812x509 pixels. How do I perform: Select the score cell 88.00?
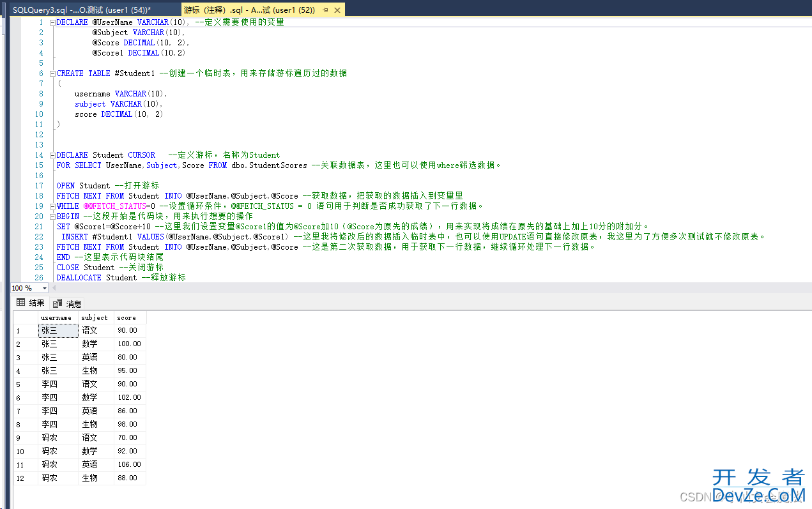point(130,478)
